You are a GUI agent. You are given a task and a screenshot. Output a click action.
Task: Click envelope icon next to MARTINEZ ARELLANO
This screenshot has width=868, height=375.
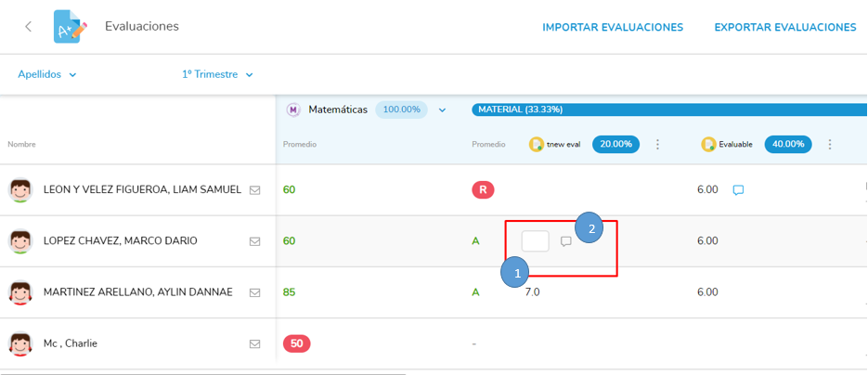[x=254, y=292]
